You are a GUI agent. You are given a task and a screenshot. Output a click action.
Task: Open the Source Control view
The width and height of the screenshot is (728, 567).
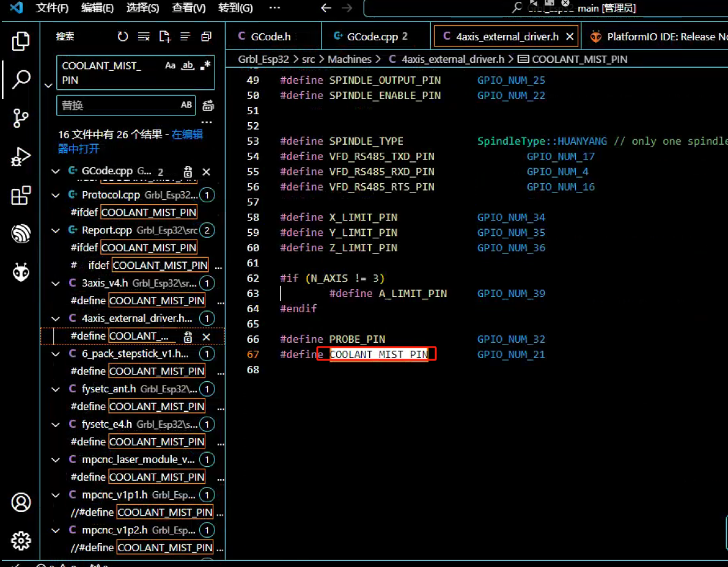click(x=21, y=118)
